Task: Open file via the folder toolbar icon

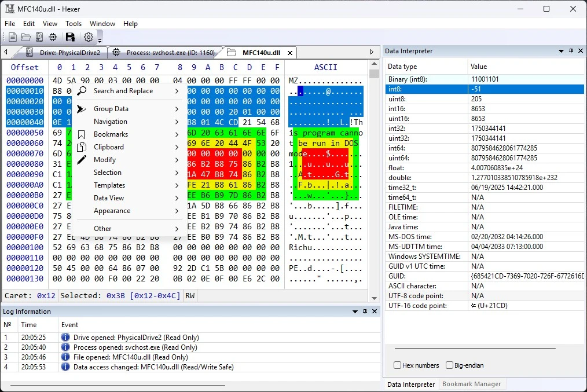Action: point(26,37)
